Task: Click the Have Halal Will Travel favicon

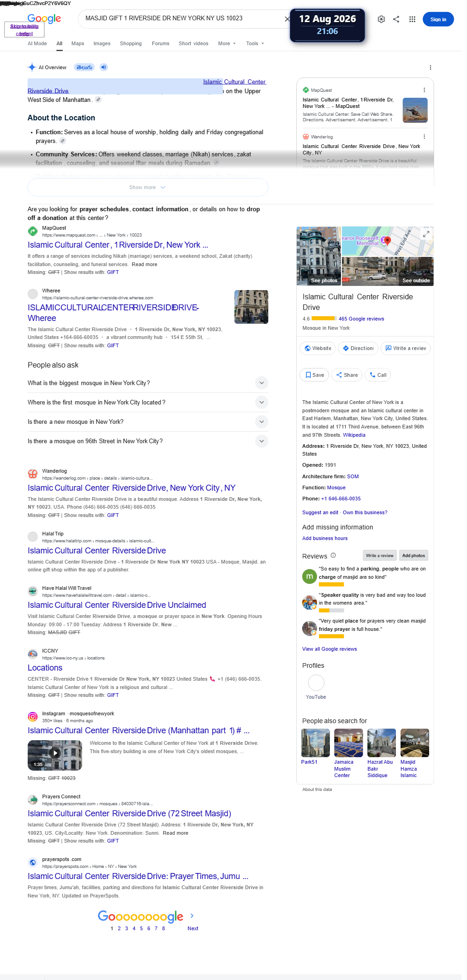Action: point(33,591)
